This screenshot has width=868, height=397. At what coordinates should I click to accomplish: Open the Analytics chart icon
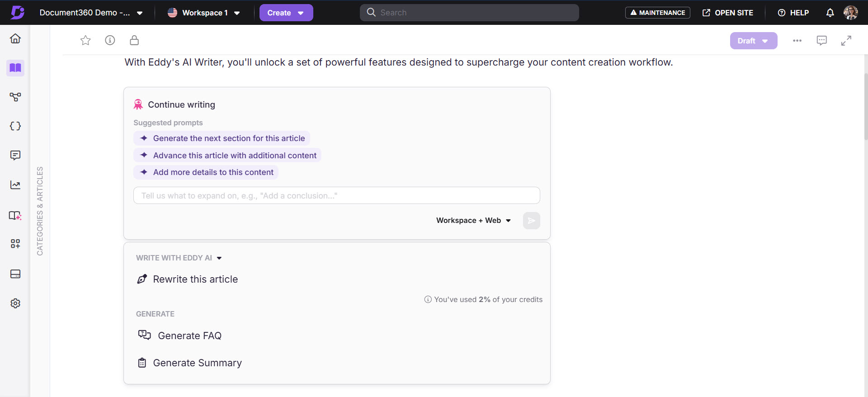tap(15, 185)
